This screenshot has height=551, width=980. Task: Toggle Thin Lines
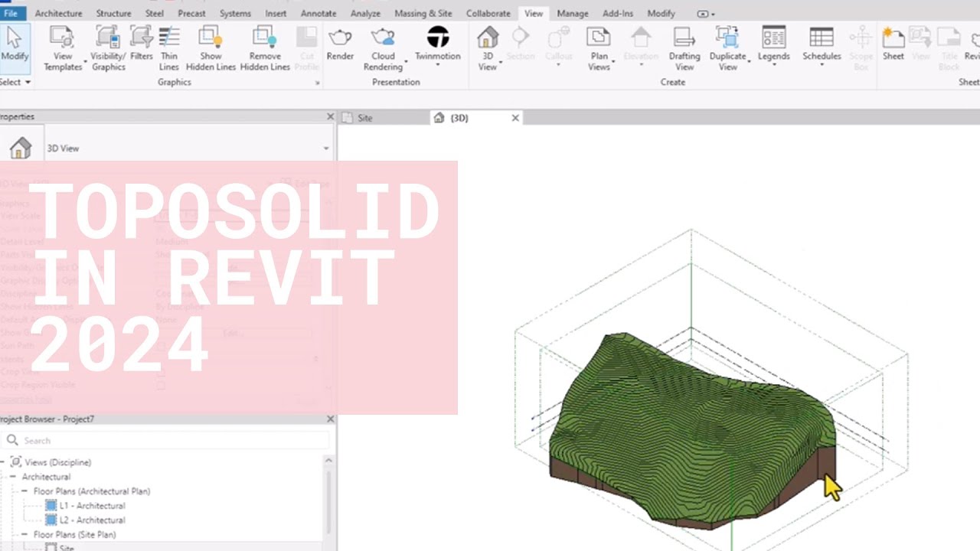click(x=169, y=48)
